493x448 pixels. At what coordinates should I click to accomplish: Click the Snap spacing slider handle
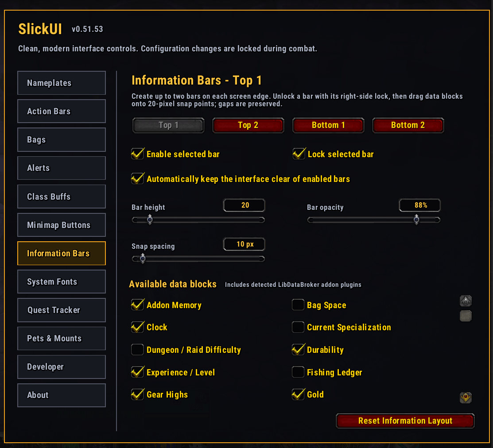tap(143, 258)
